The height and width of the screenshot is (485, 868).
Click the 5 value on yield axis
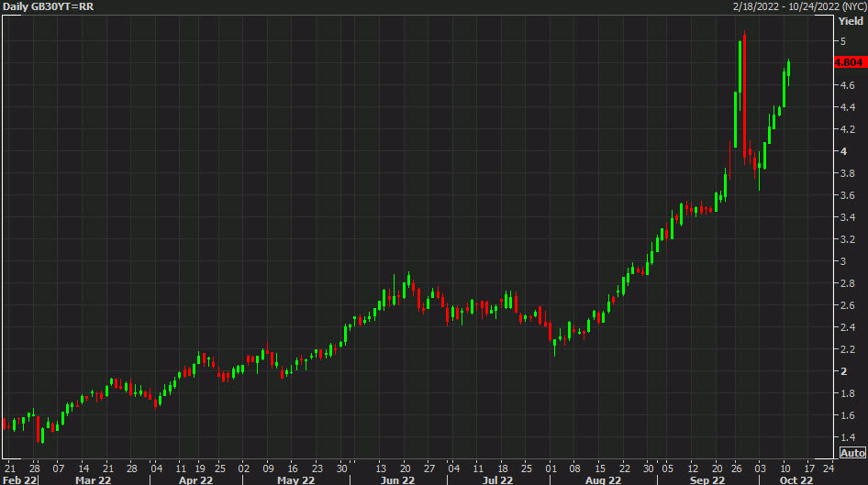843,41
